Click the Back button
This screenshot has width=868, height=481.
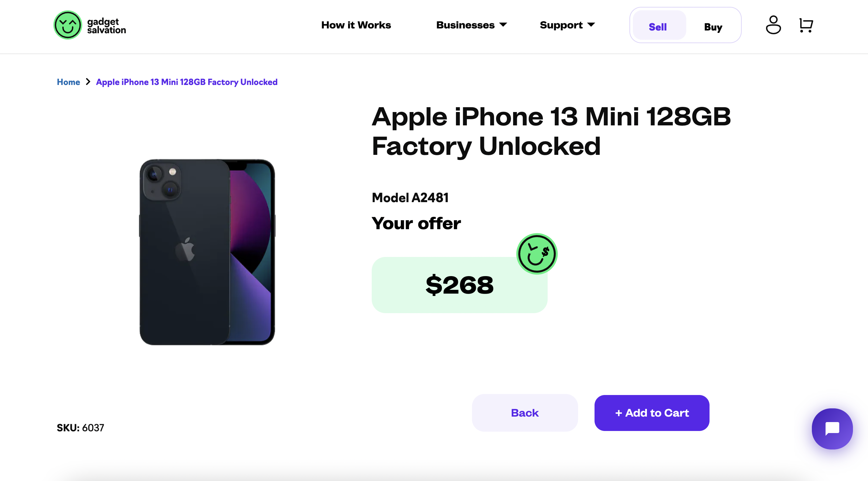tap(525, 413)
